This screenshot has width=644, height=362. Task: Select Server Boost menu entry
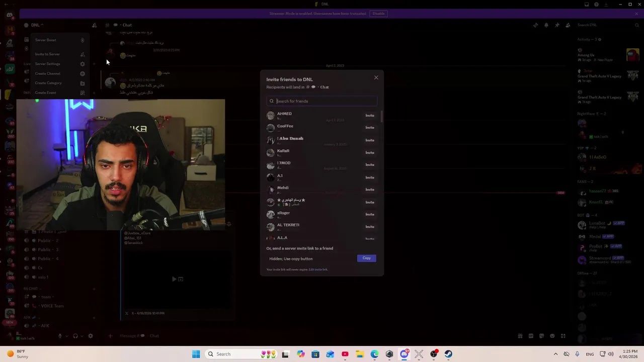point(60,40)
